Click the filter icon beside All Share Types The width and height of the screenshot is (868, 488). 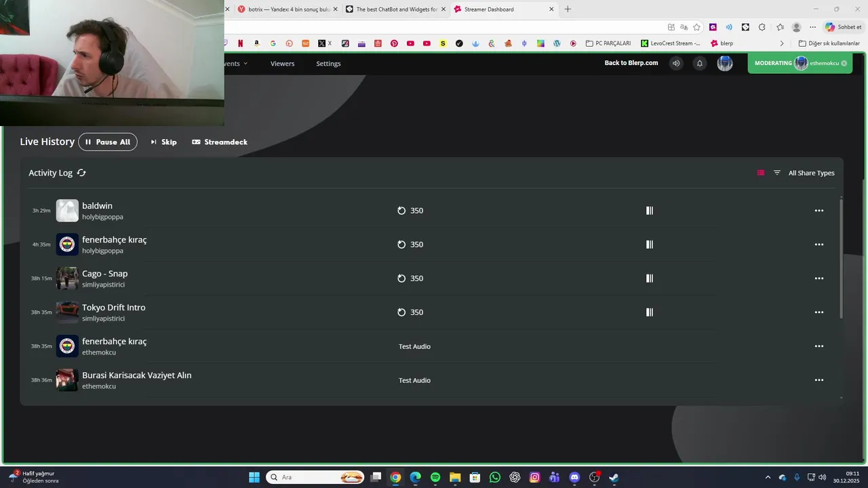tap(777, 173)
